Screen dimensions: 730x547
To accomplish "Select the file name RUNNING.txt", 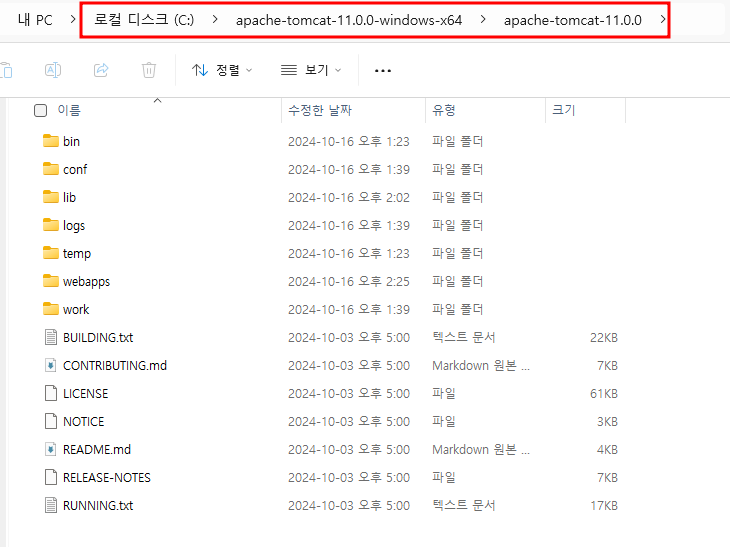I will [x=98, y=506].
